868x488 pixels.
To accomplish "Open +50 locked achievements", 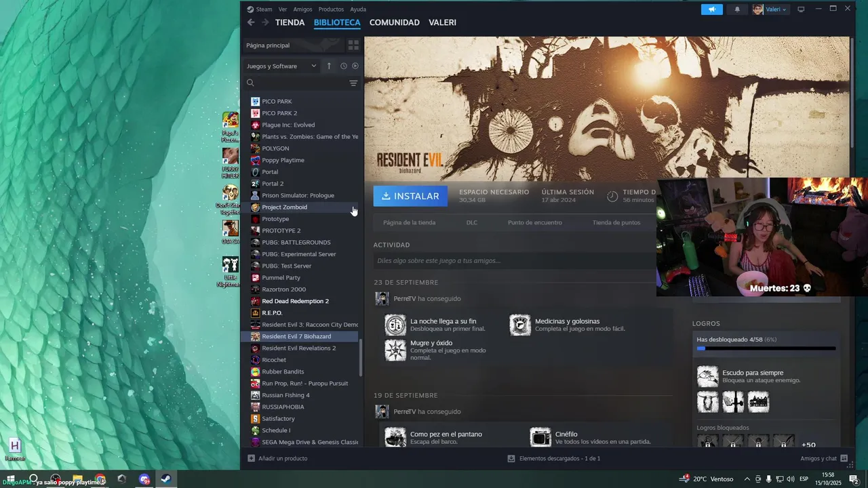I will point(808,445).
